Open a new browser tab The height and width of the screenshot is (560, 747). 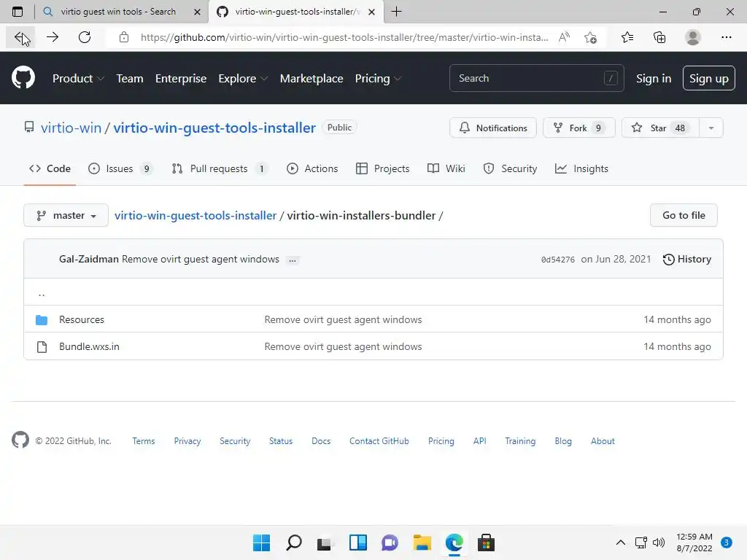tap(396, 12)
